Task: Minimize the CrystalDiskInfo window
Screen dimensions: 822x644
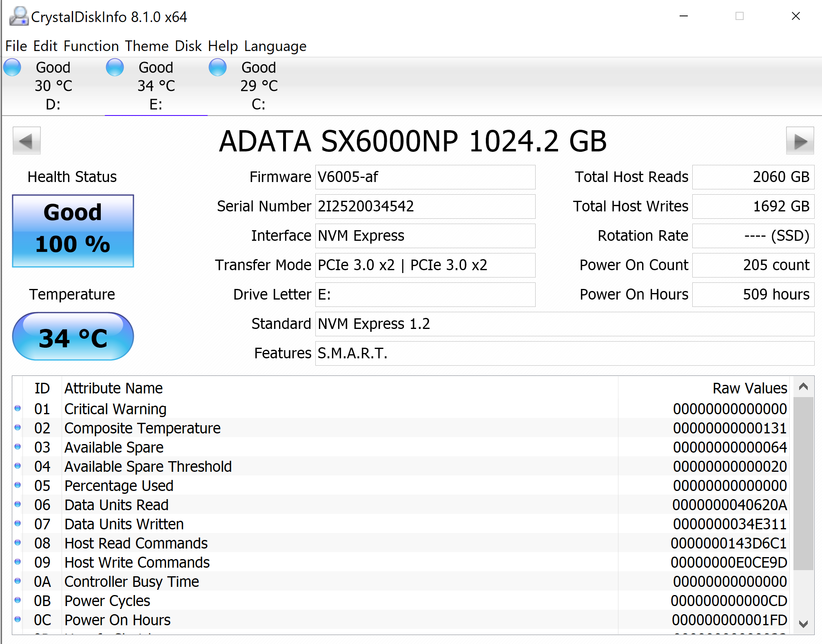Action: (684, 16)
